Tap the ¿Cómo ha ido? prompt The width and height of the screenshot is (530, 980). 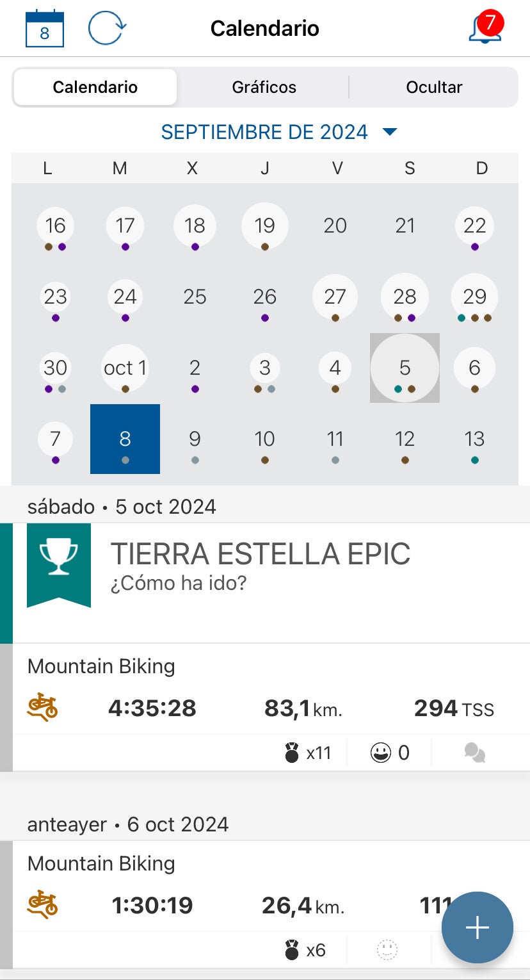[178, 584]
